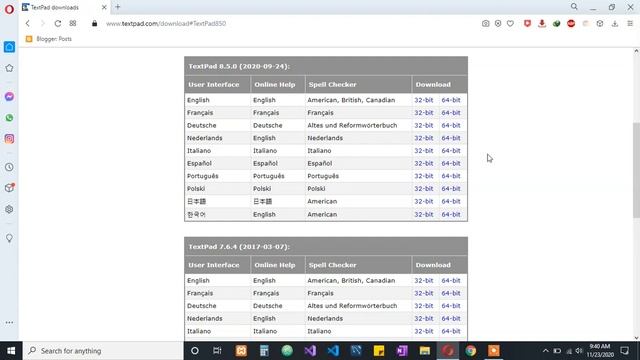Click 'Search for anything' taskbar box
The height and width of the screenshot is (360, 640).
click(103, 351)
